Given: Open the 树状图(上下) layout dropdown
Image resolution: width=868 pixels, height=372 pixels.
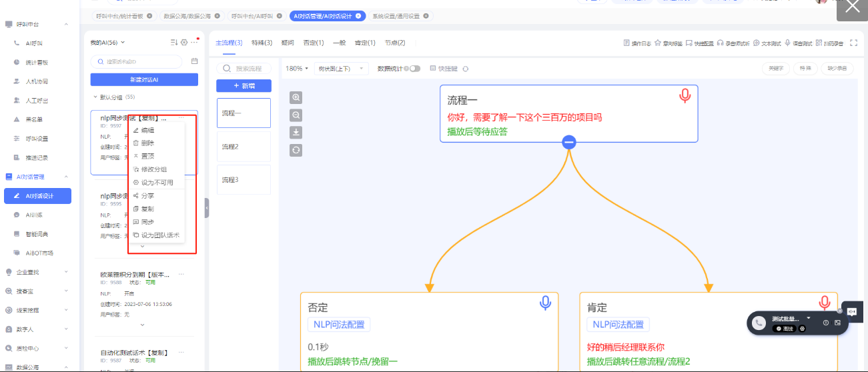Looking at the screenshot, I should point(342,69).
